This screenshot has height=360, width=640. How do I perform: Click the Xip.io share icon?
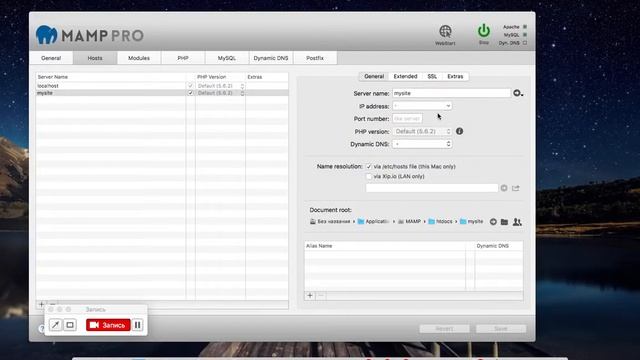click(x=516, y=188)
